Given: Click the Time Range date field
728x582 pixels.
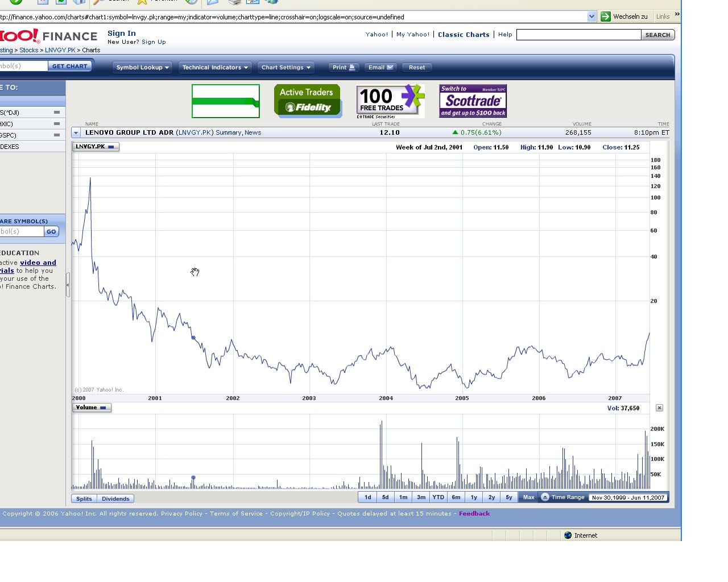Looking at the screenshot, I should click(628, 497).
